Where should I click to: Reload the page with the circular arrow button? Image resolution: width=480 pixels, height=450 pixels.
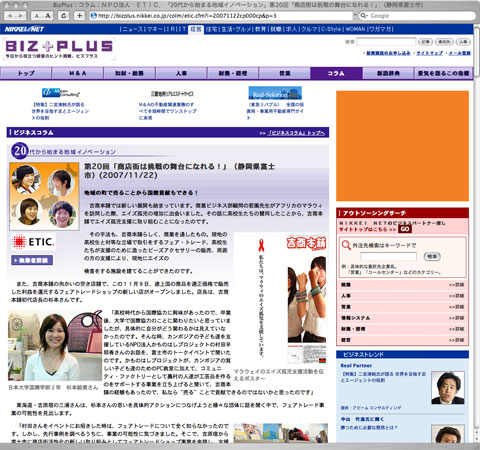click(x=64, y=16)
